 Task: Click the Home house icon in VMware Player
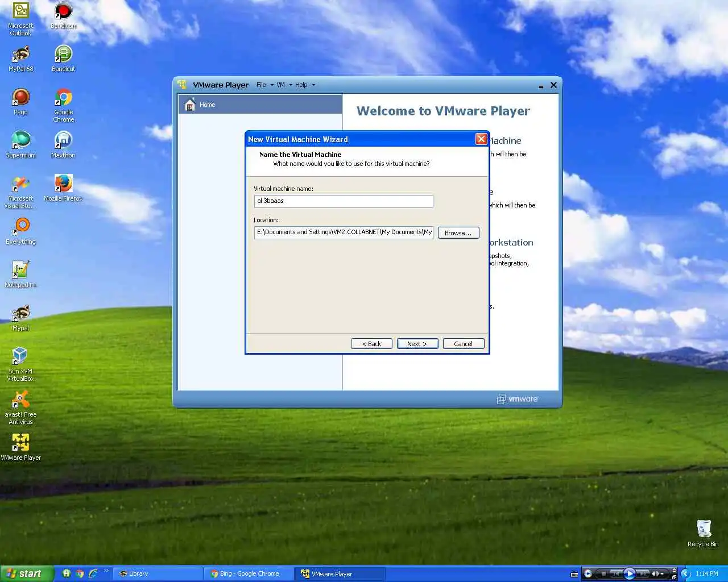pos(190,105)
